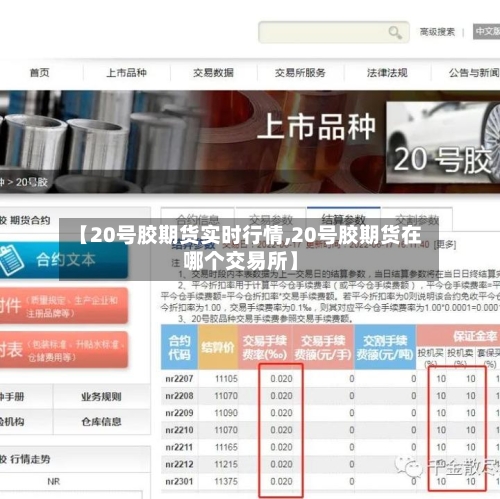Viewport: 500px width, 499px height.
Task: Click the 0.020 fee rate in nr2207 row
Action: click(281, 379)
